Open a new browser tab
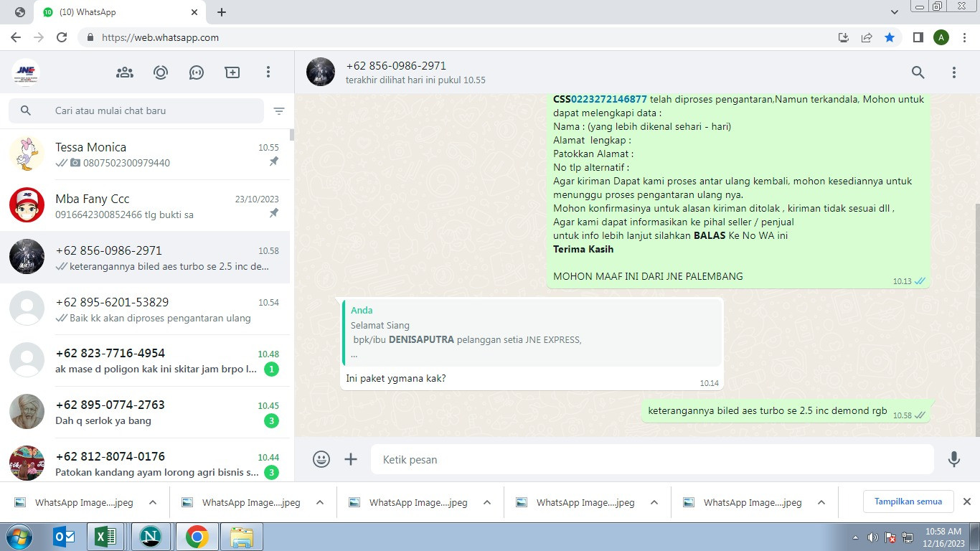 click(222, 12)
